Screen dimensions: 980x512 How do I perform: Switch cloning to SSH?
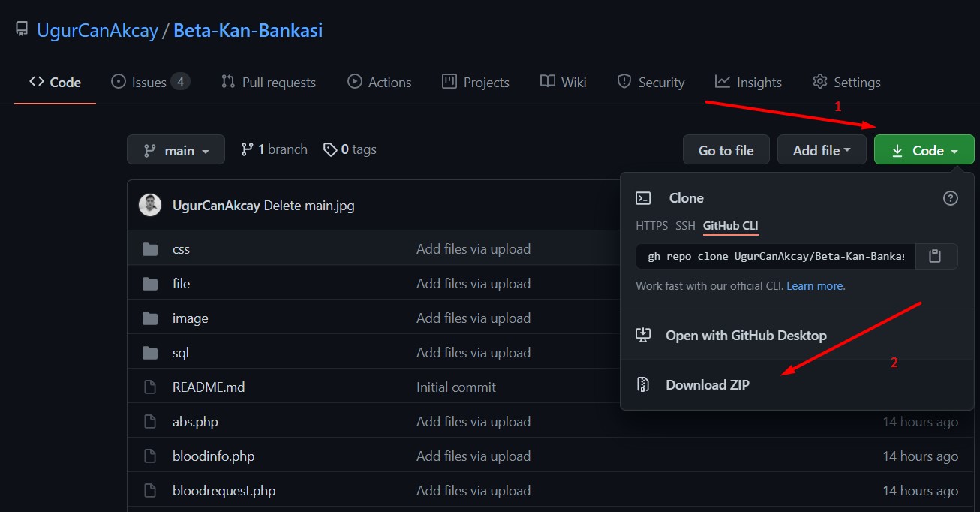[684, 225]
